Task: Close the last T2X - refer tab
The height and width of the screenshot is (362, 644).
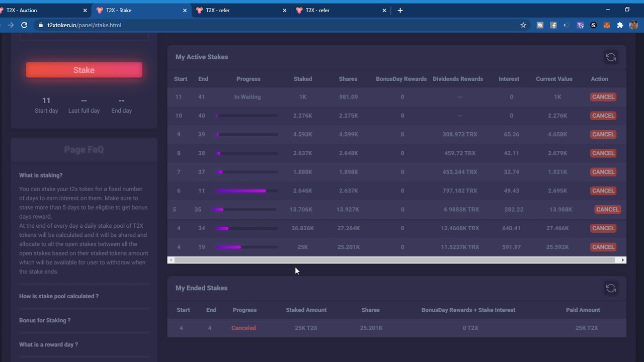Action: tap(384, 10)
